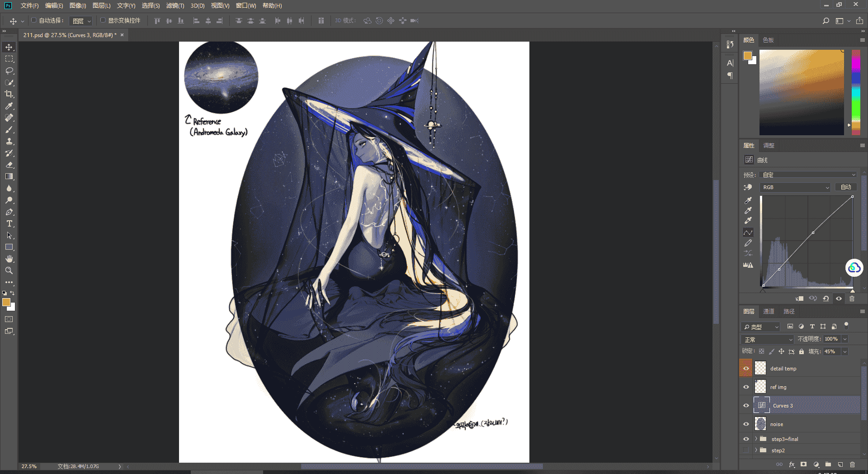Select the Horizontal Type tool
The height and width of the screenshot is (474, 868).
tap(9, 223)
